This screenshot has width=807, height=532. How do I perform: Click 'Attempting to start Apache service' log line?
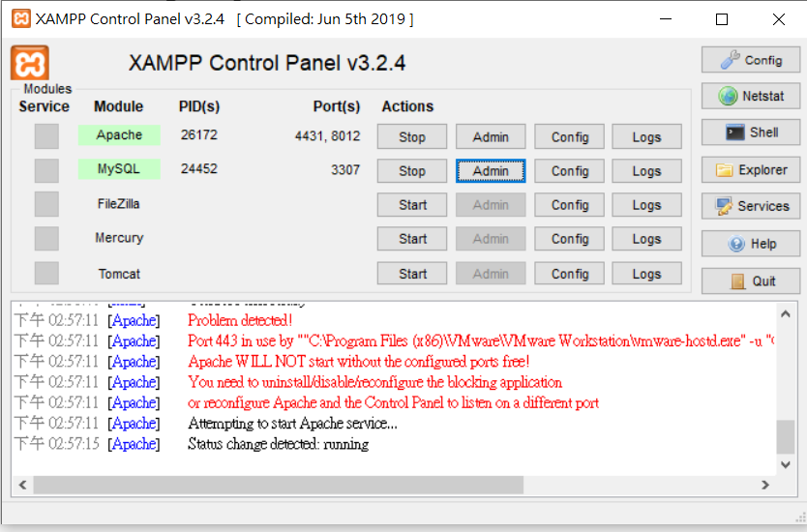click(x=292, y=424)
